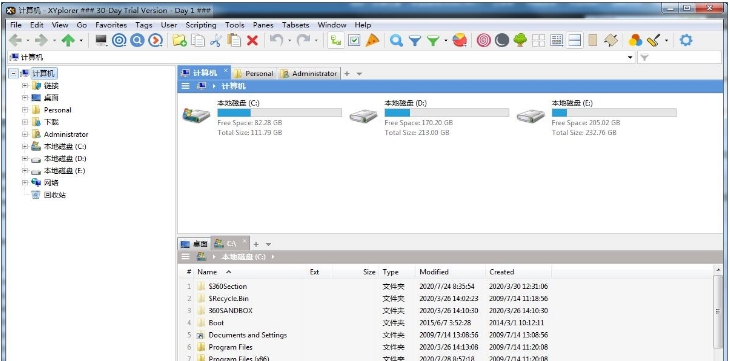The width and height of the screenshot is (730, 361).
Task: Expand the Administrator tree node
Action: pyautogui.click(x=25, y=134)
